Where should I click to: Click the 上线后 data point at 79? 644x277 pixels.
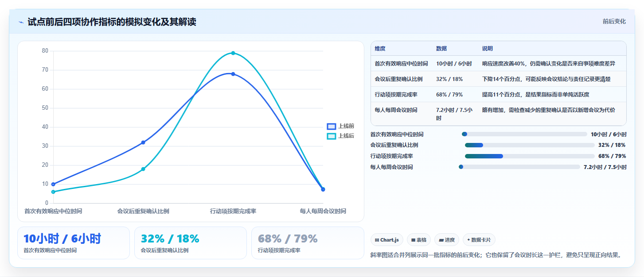[x=233, y=53]
